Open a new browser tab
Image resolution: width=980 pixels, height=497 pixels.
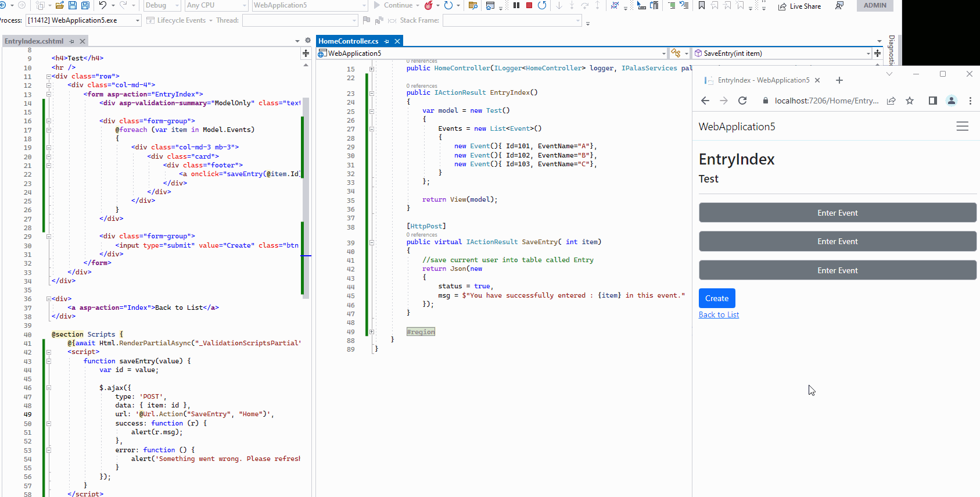tap(839, 80)
